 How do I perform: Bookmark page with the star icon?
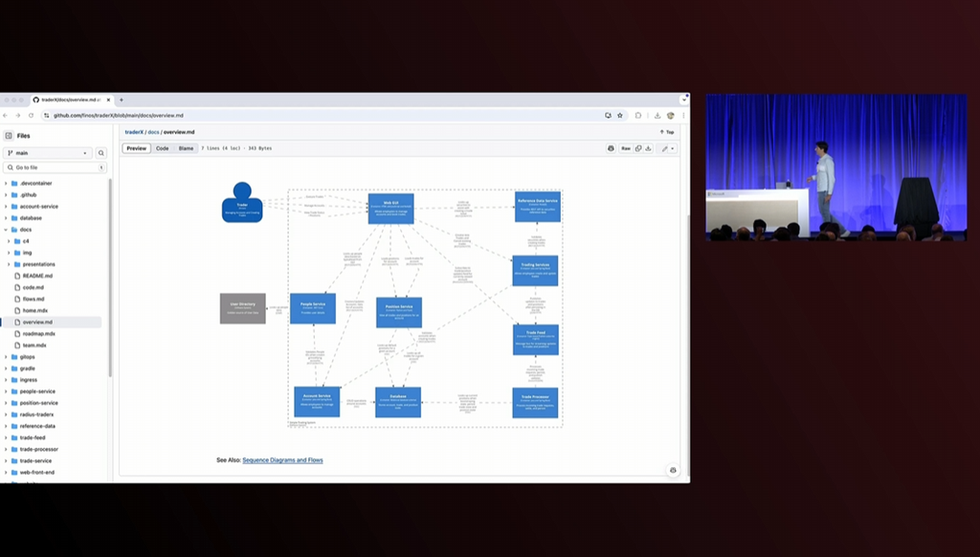[x=620, y=115]
